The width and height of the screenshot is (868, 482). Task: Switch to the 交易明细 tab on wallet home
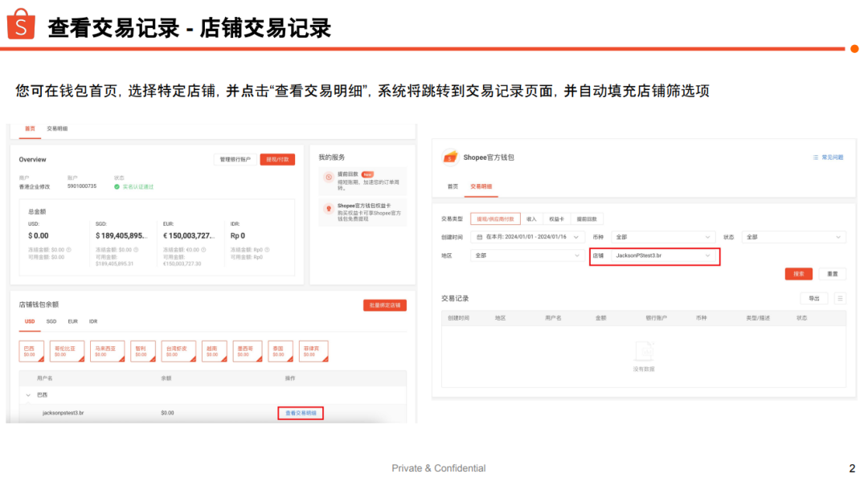(57, 129)
